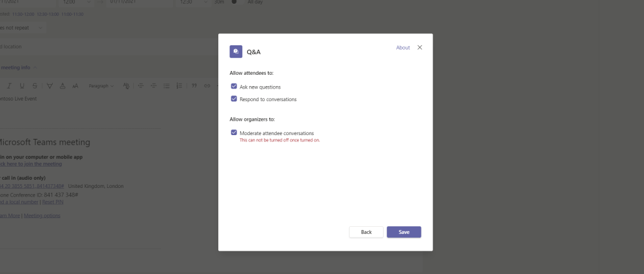Uncheck Ask new questions checkbox
Screen dimensions: 644x274
coord(234,86)
